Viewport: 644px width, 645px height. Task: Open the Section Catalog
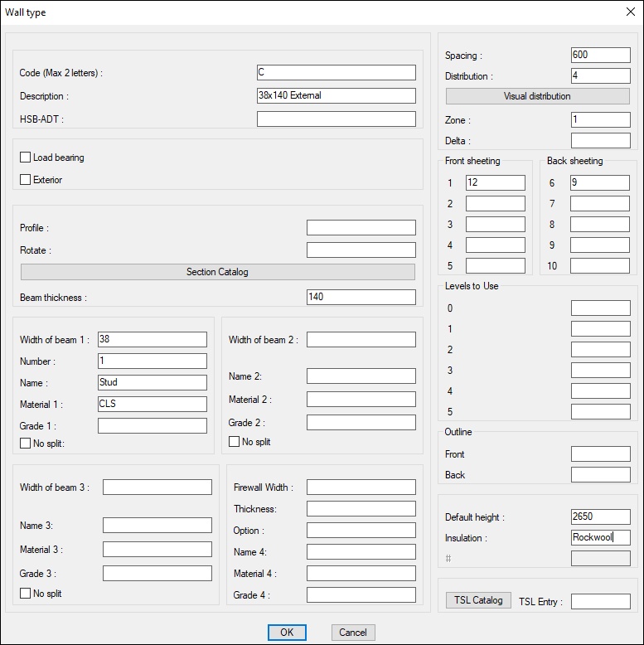coord(217,272)
